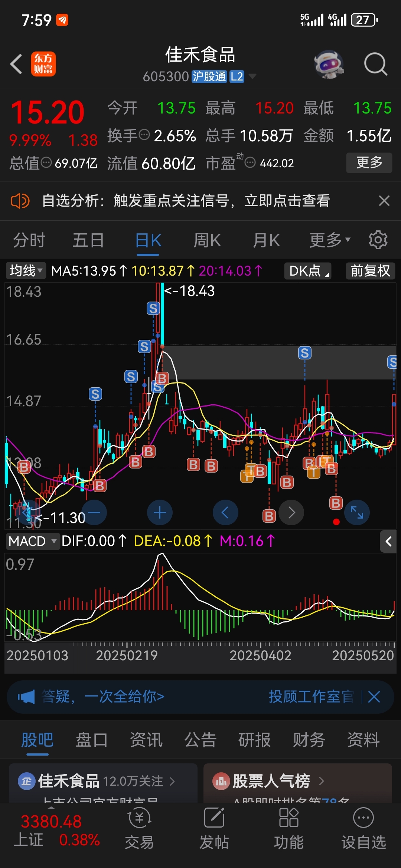Viewport: 401px width, 868px height.
Task: Expand the stock code dropdown arrow
Action: (252, 76)
